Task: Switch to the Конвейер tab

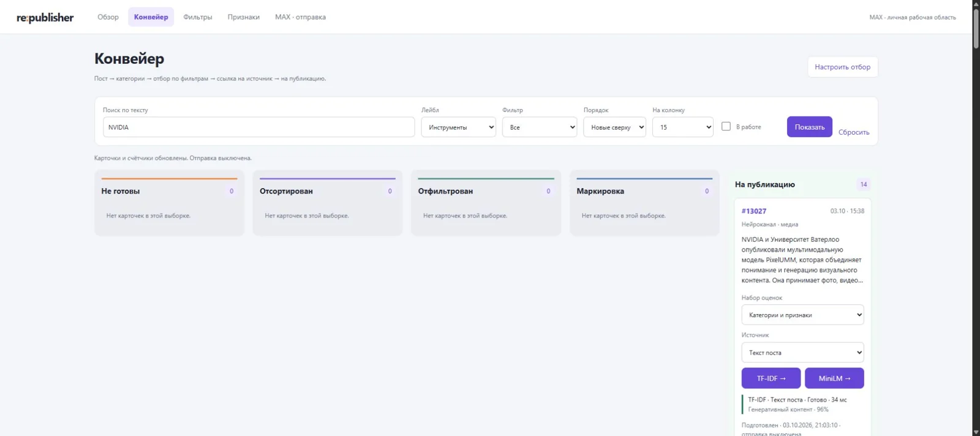Action: click(x=151, y=17)
